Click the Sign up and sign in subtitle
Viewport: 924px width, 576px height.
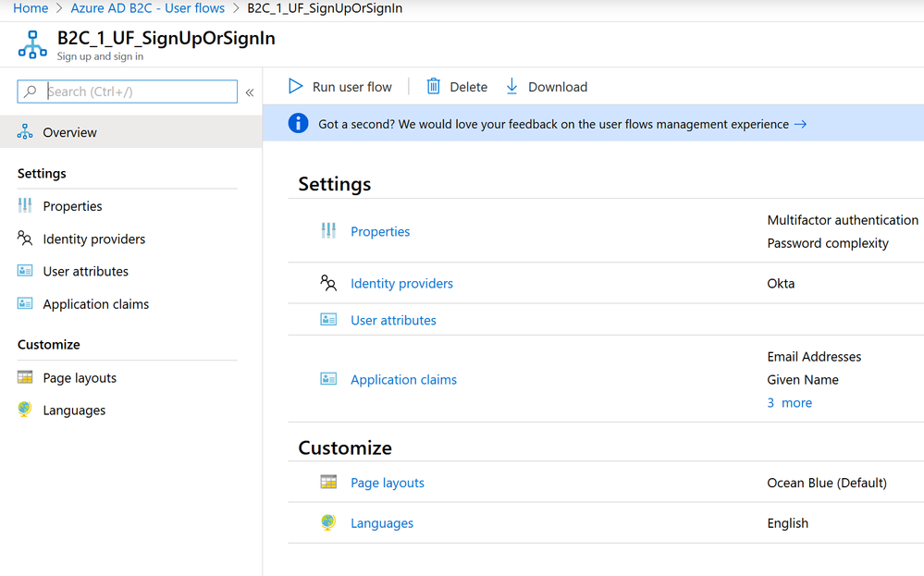pos(100,56)
